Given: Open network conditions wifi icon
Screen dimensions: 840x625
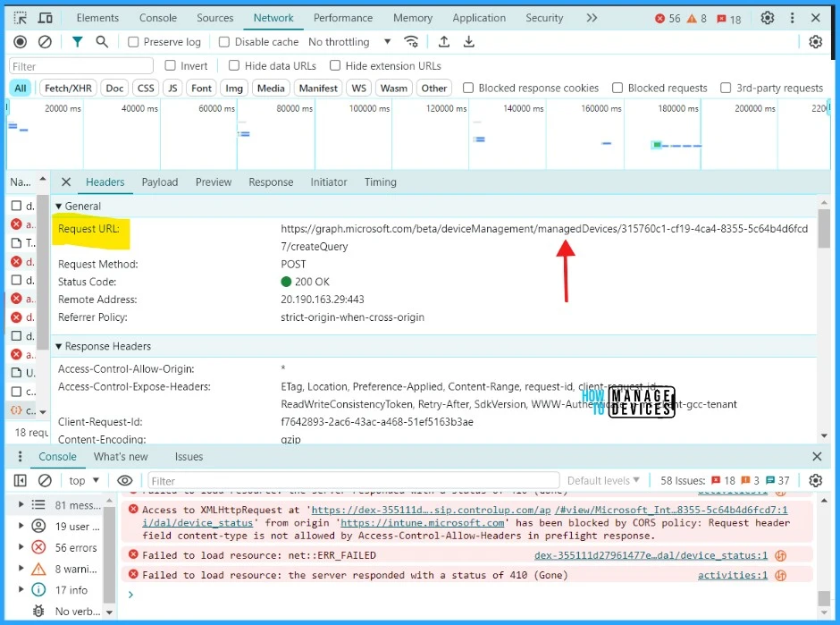Looking at the screenshot, I should (x=411, y=42).
